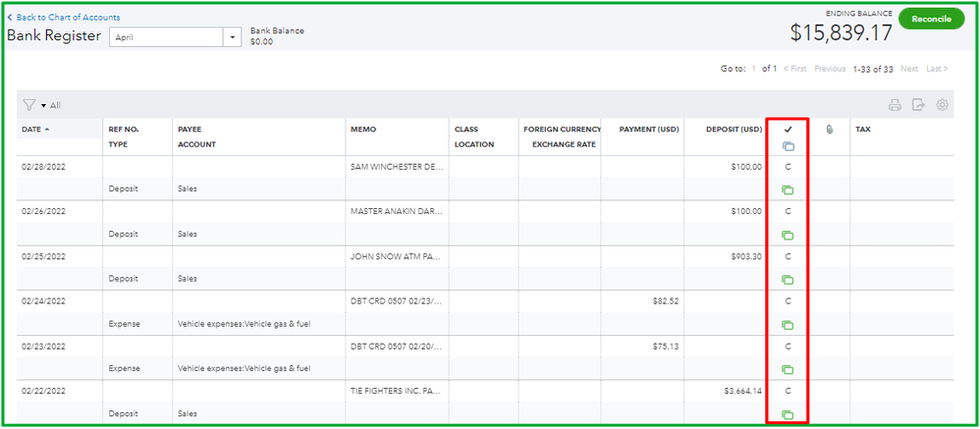Click the Reconcile button
The width and height of the screenshot is (980, 429).
point(931,19)
